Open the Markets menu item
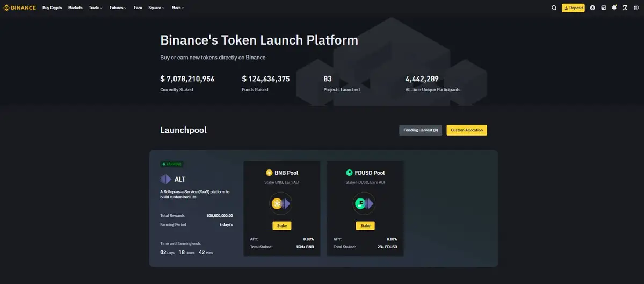This screenshot has width=644, height=284. coord(75,8)
